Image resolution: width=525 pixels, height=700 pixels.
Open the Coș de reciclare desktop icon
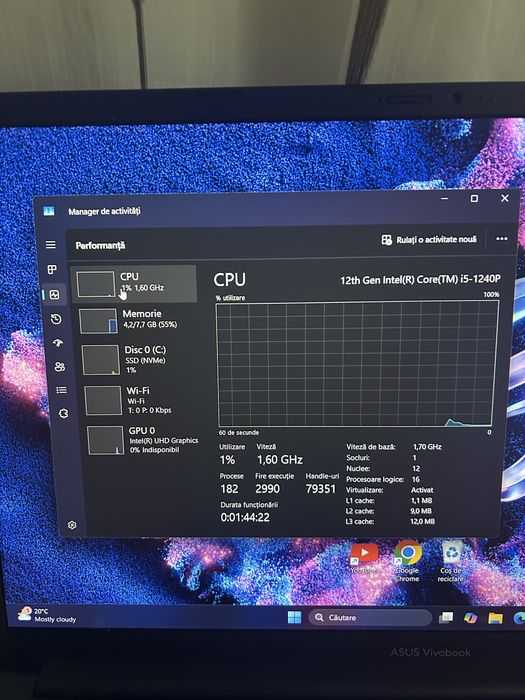pos(450,561)
